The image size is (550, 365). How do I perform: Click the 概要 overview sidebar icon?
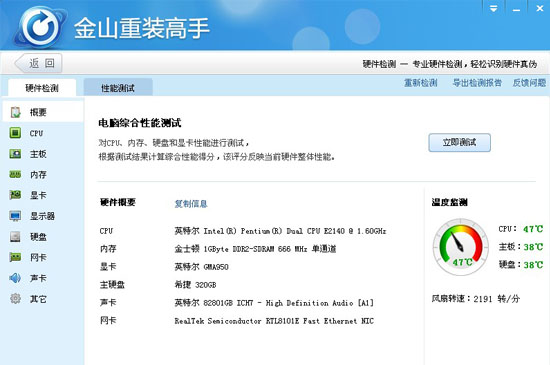coord(15,113)
